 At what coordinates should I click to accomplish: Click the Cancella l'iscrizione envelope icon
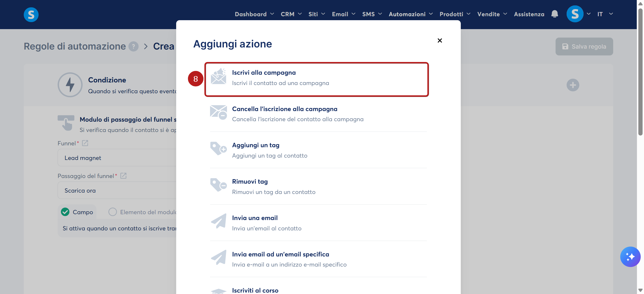[x=218, y=112]
